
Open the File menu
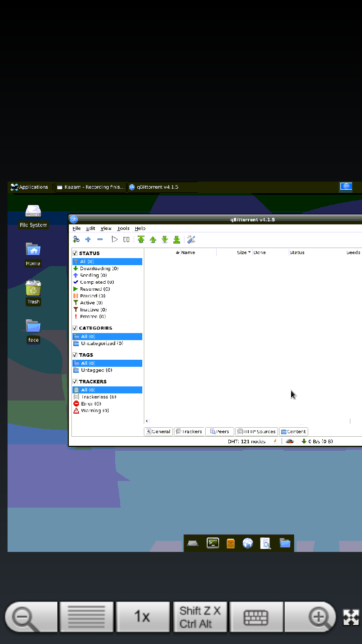[76, 228]
